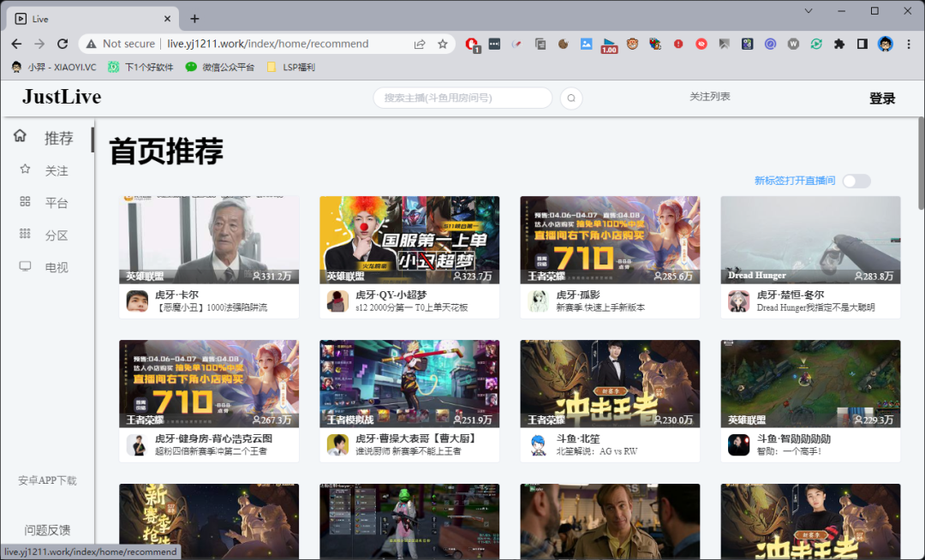Toggle the 新标签打开直播间 switch

(x=856, y=181)
